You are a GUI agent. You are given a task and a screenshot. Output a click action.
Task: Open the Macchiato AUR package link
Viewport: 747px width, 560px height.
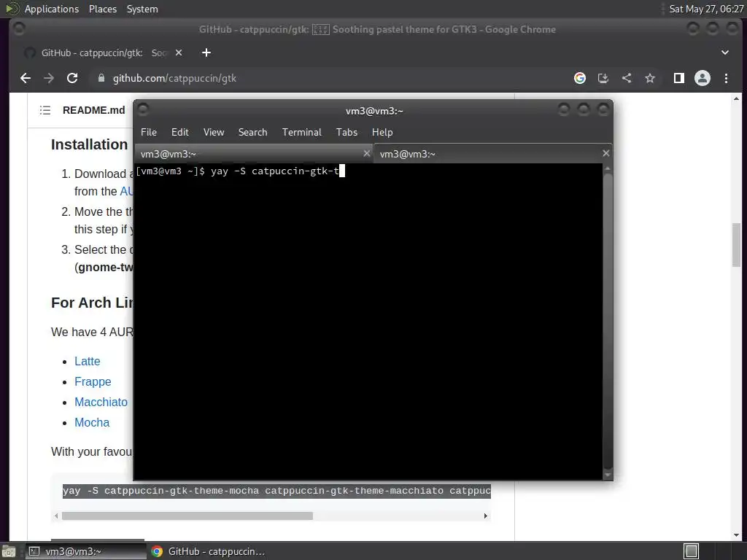[101, 402]
